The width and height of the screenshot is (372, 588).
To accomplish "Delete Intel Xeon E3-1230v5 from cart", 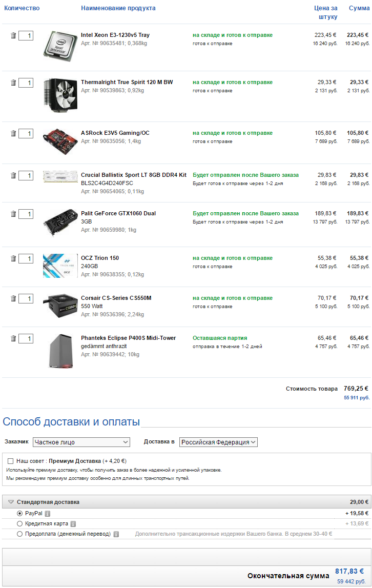I will point(13,36).
